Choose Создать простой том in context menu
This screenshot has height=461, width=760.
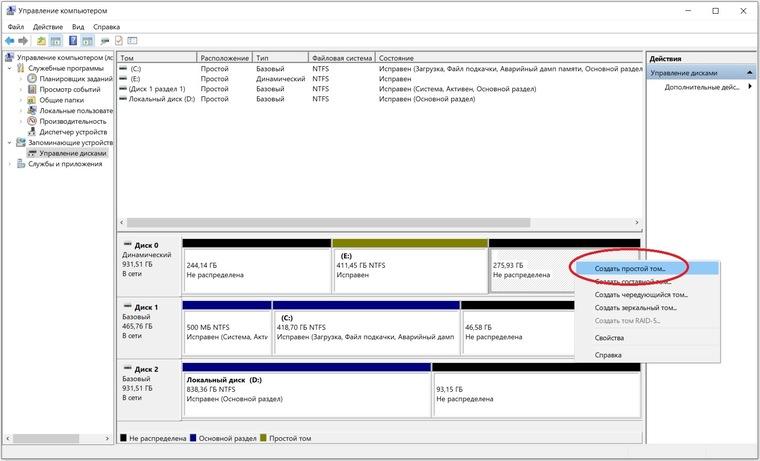point(647,268)
